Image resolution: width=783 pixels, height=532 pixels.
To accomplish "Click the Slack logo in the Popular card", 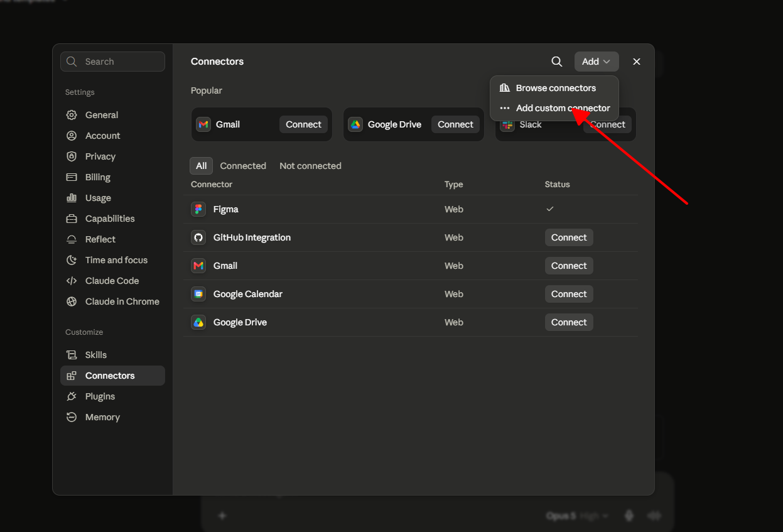I will (x=507, y=124).
